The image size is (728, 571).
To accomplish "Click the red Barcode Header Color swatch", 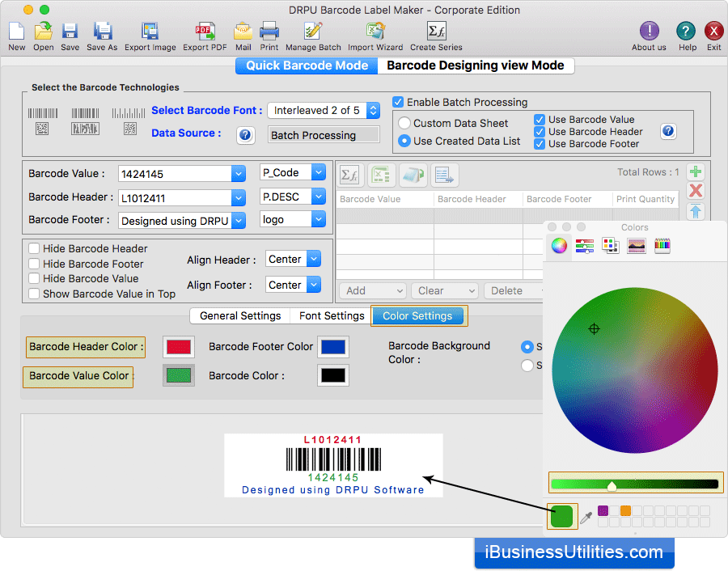I will click(x=179, y=347).
